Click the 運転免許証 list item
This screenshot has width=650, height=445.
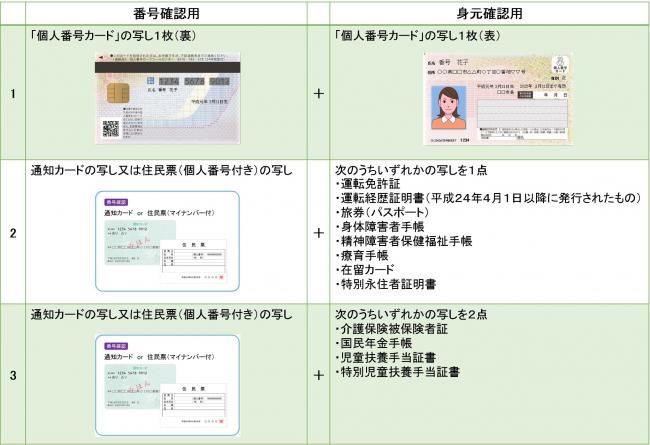click(x=368, y=184)
